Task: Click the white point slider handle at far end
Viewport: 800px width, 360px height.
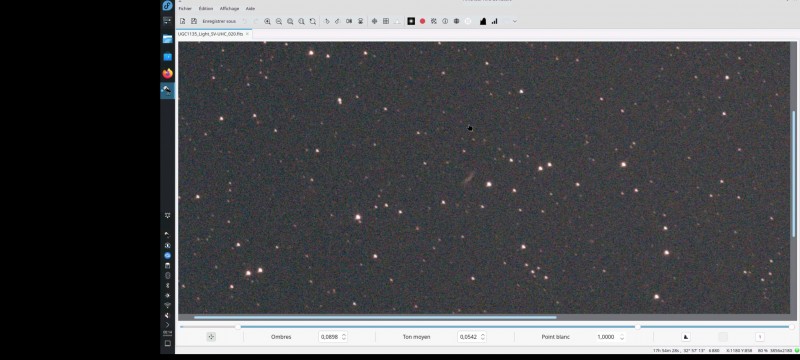Action: pos(791,327)
